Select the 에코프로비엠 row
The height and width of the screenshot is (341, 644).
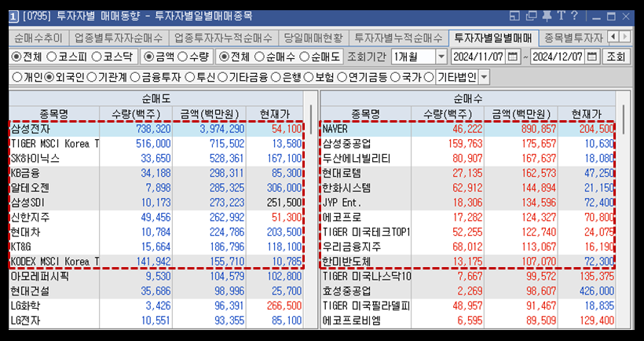pyautogui.click(x=468, y=321)
